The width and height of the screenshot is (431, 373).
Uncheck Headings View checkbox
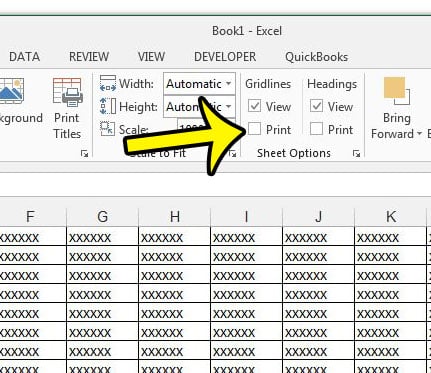[316, 106]
